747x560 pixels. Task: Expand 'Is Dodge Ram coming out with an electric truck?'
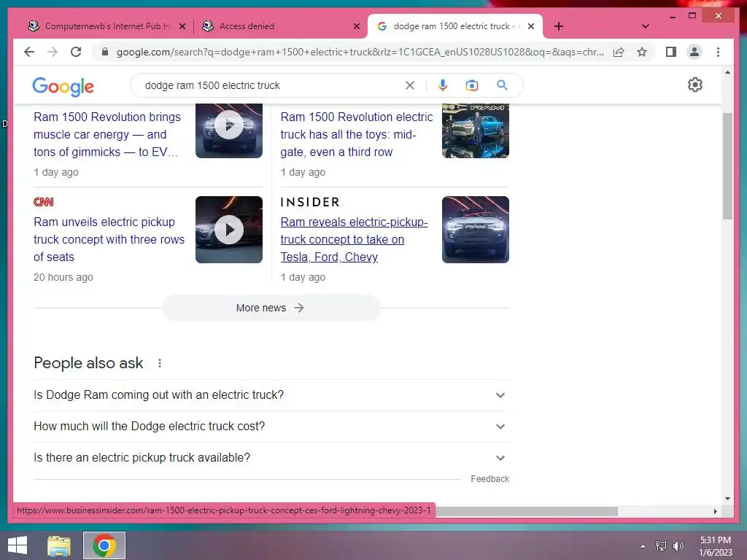click(x=271, y=395)
